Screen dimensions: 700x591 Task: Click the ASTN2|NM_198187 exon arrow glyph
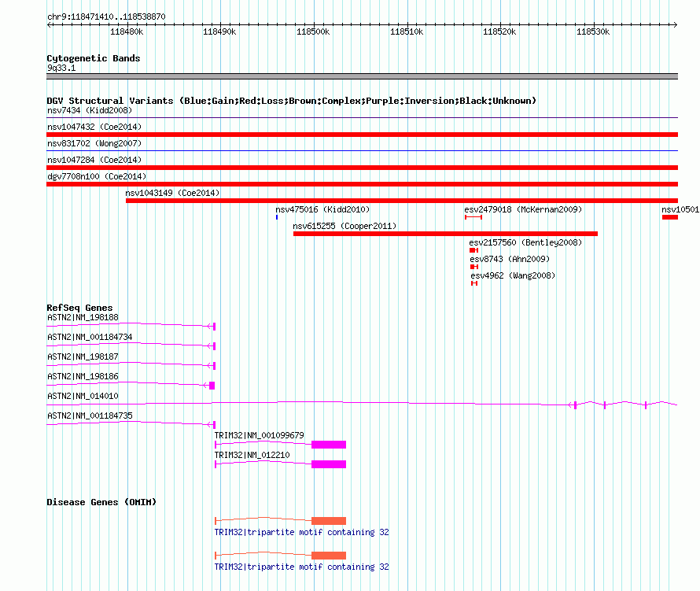pyautogui.click(x=212, y=366)
